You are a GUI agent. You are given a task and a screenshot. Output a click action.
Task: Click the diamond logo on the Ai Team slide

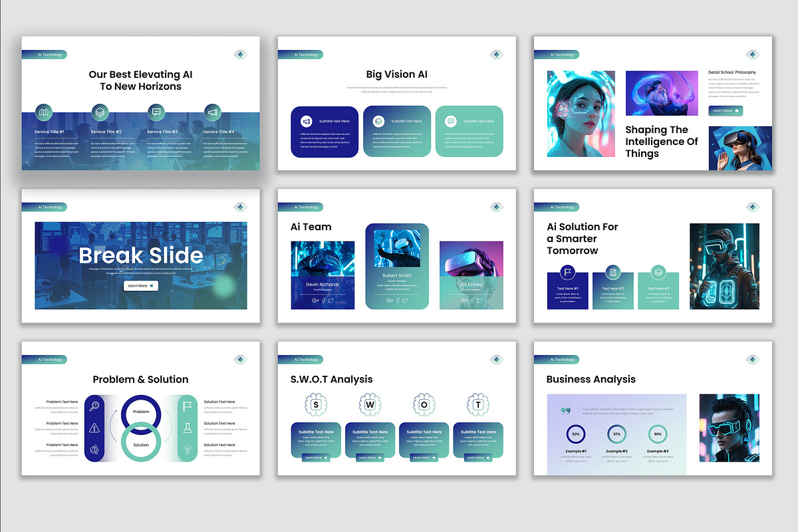point(497,207)
